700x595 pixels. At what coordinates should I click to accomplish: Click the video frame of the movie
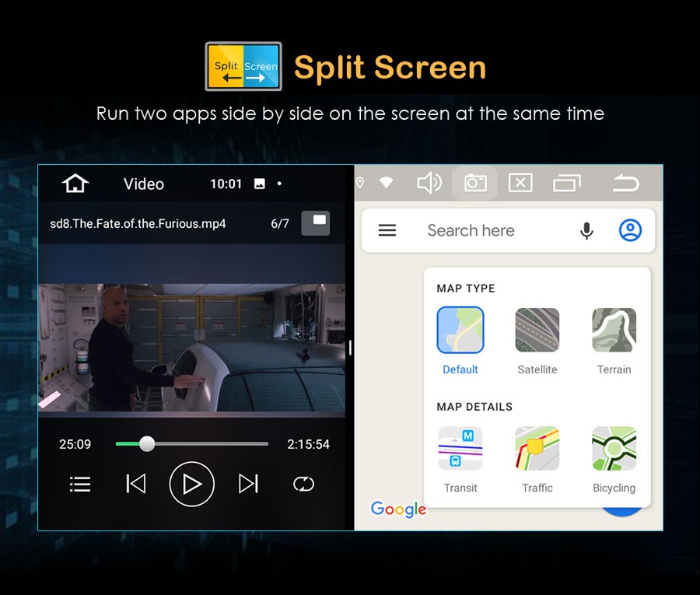point(191,347)
